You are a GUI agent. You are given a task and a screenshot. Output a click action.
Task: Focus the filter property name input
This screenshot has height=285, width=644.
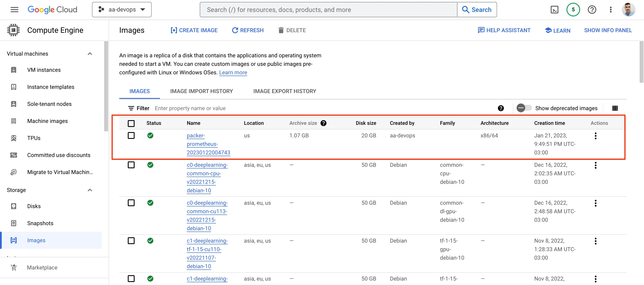click(322, 108)
